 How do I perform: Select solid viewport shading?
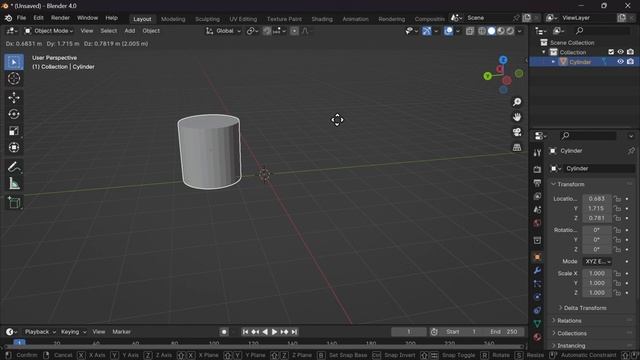click(491, 31)
